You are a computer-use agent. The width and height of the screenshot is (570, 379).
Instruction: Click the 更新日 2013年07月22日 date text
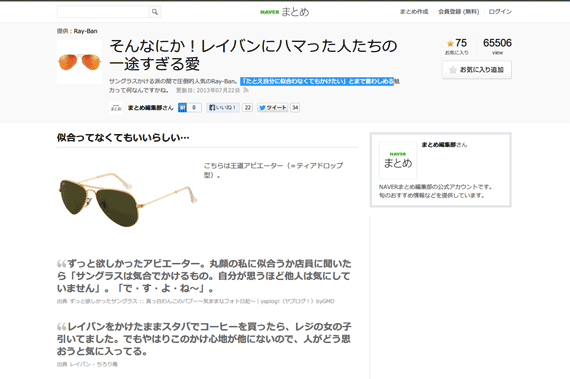pyautogui.click(x=208, y=90)
